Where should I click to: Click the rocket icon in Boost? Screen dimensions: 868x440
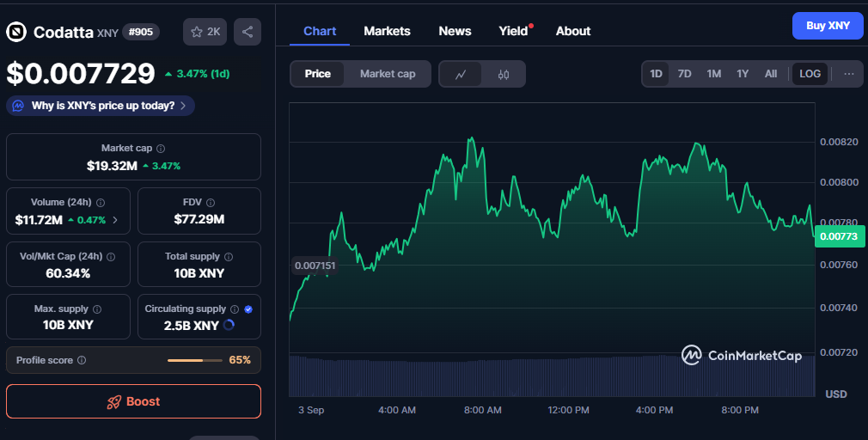click(114, 402)
